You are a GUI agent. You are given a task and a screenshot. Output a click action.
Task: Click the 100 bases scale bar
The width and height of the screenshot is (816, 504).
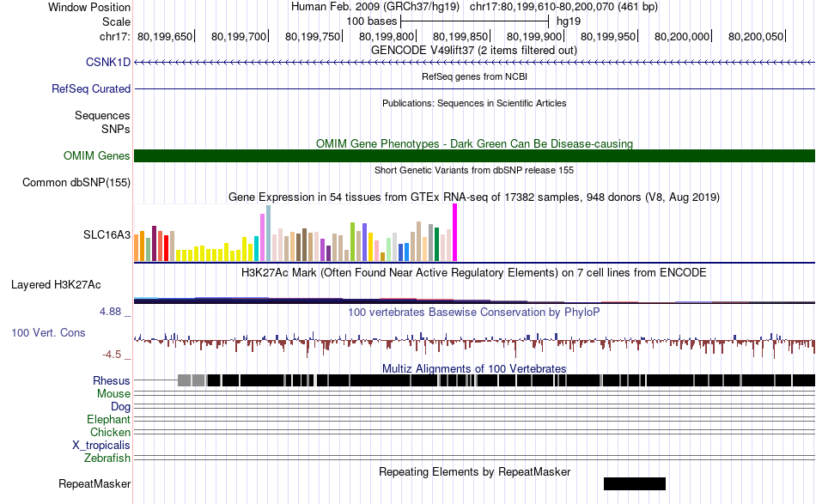pyautogui.click(x=475, y=21)
